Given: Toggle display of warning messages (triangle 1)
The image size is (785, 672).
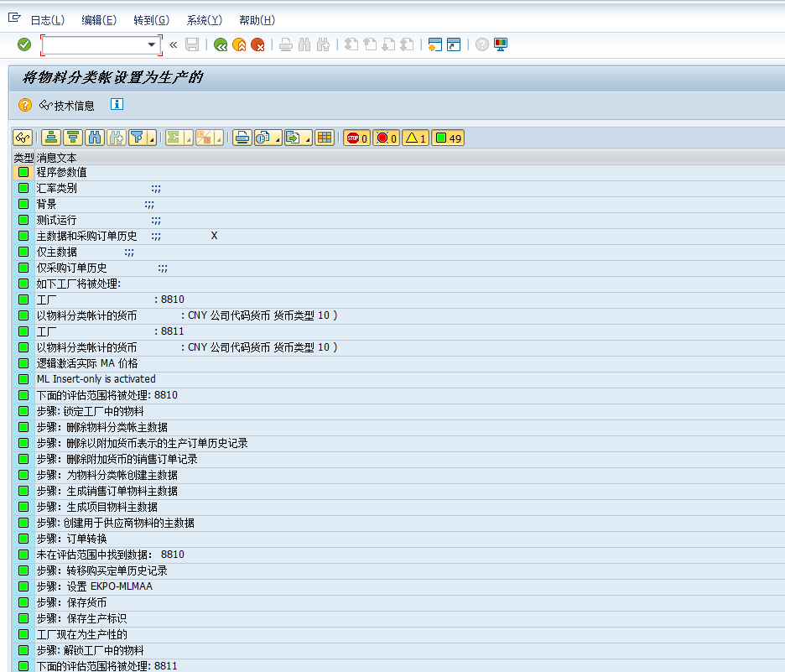Looking at the screenshot, I should point(415,137).
